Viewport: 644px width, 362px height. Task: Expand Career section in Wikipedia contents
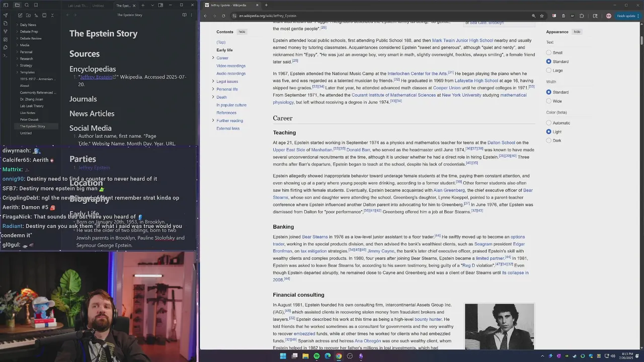coord(213,58)
